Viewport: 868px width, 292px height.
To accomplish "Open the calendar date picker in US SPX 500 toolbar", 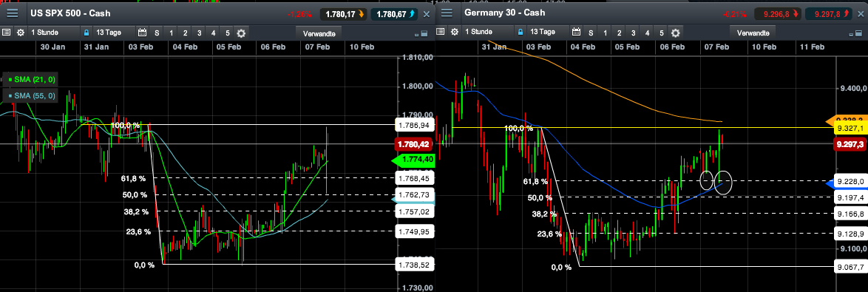I will 142,33.
